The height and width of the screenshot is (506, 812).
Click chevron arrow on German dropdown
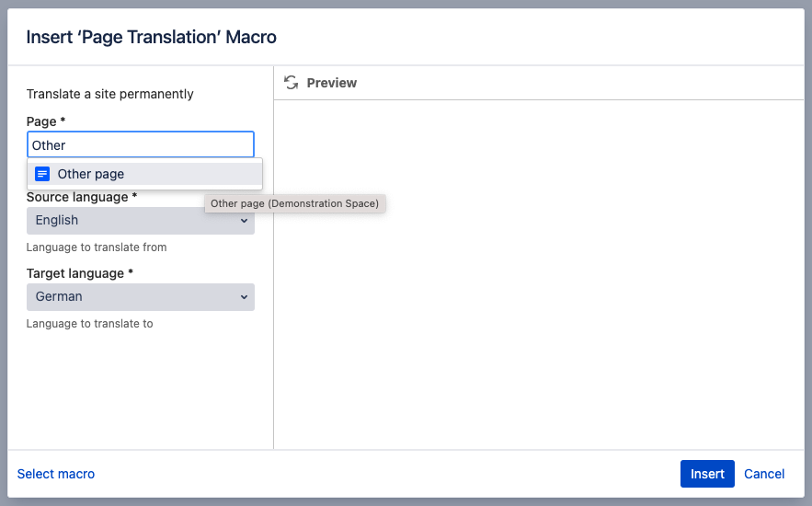(x=244, y=297)
